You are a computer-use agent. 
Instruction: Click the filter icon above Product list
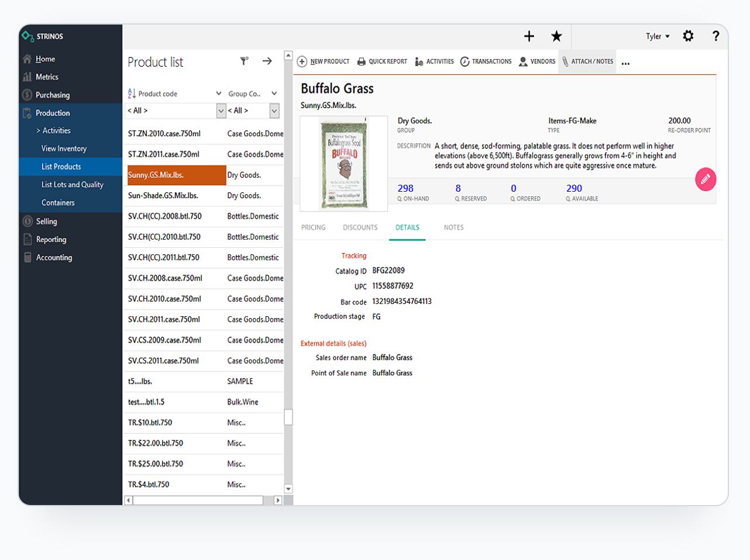pyautogui.click(x=244, y=61)
